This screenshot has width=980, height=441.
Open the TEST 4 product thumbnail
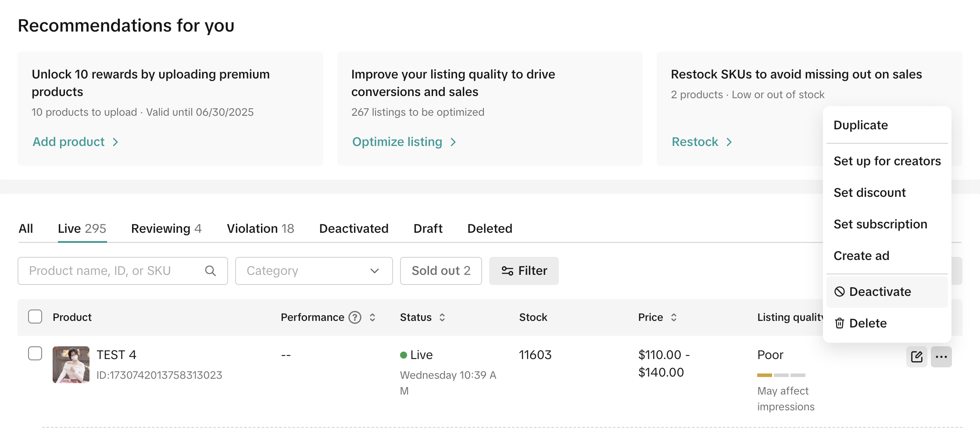(71, 365)
